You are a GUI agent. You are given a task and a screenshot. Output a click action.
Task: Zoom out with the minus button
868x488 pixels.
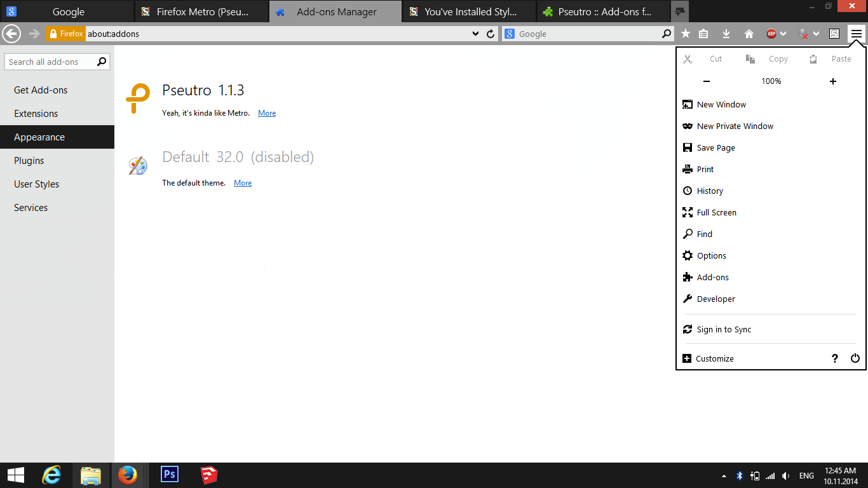(x=707, y=81)
